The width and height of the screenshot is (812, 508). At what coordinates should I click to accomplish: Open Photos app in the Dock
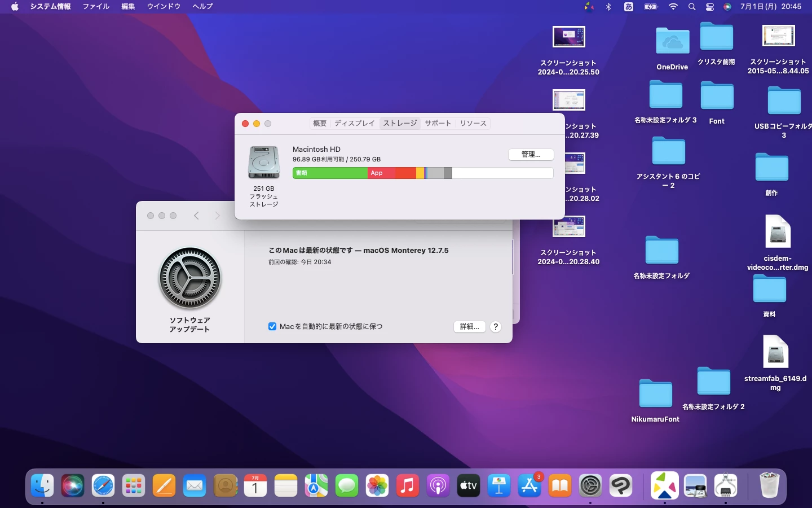[377, 485]
